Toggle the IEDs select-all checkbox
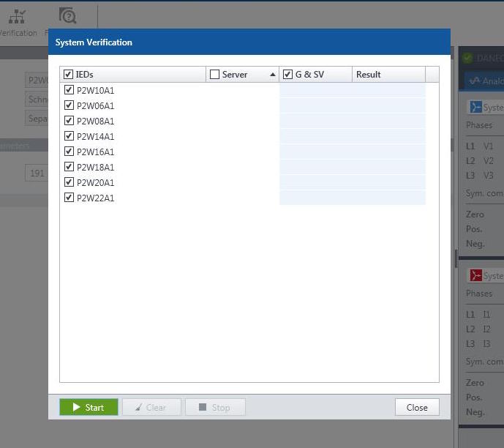The height and width of the screenshot is (448, 504). point(68,74)
